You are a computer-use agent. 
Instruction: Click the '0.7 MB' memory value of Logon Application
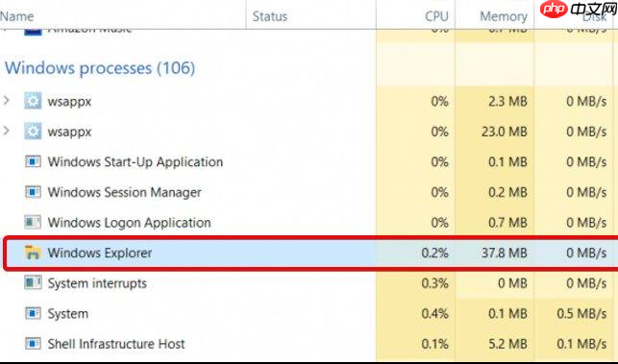coord(507,223)
